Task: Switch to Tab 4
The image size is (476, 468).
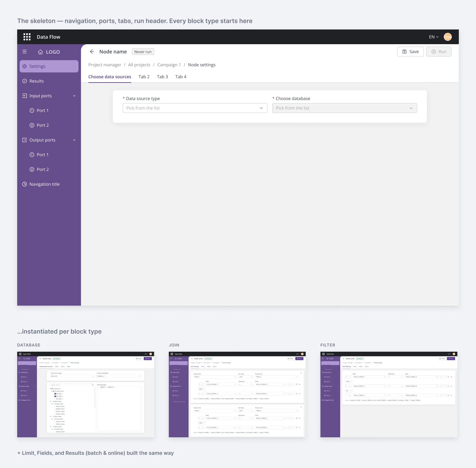Action: tap(181, 77)
